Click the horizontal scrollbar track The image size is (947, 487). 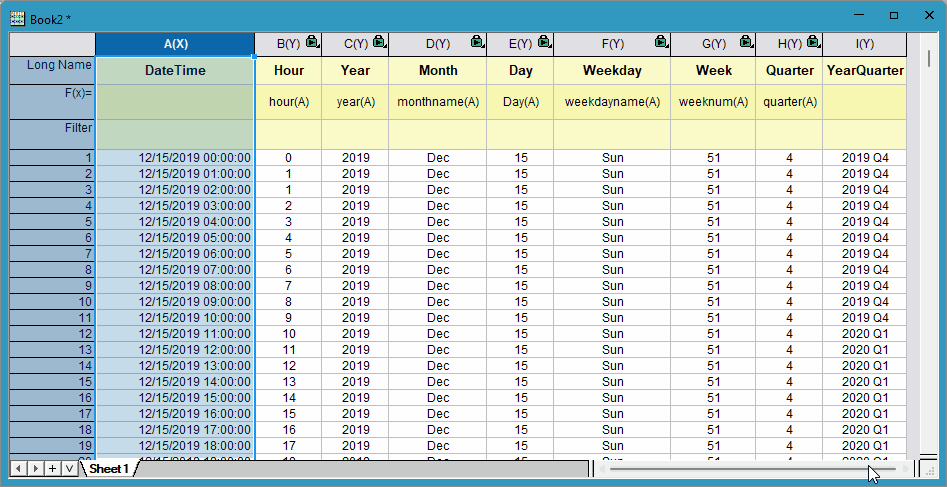click(x=740, y=468)
